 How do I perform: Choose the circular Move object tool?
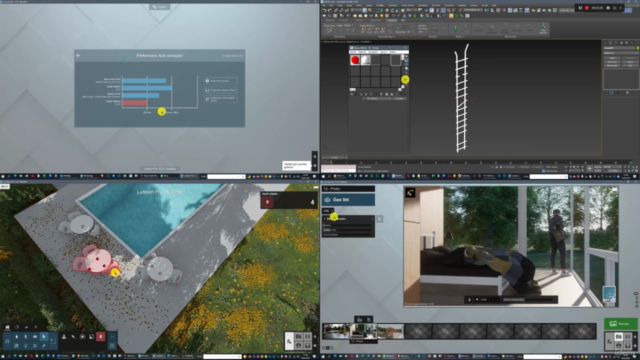(82, 337)
